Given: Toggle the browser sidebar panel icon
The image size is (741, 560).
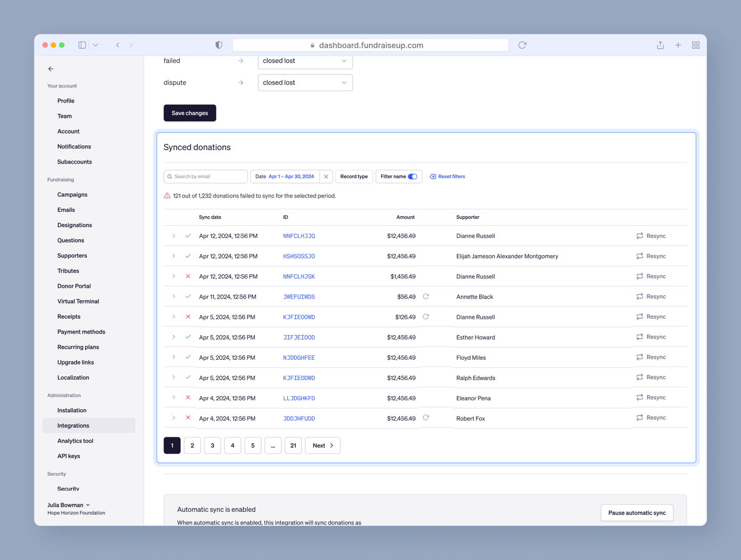Looking at the screenshot, I should [82, 45].
